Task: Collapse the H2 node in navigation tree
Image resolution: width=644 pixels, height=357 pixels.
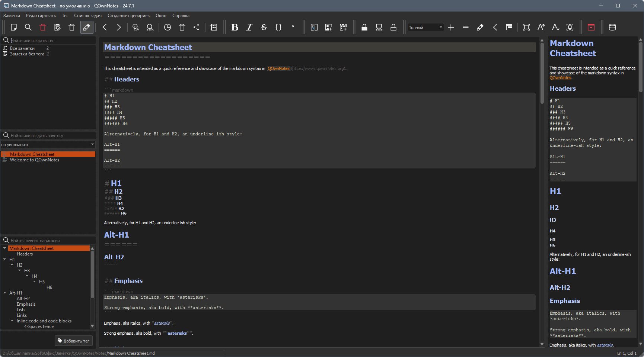Action: [x=12, y=265]
